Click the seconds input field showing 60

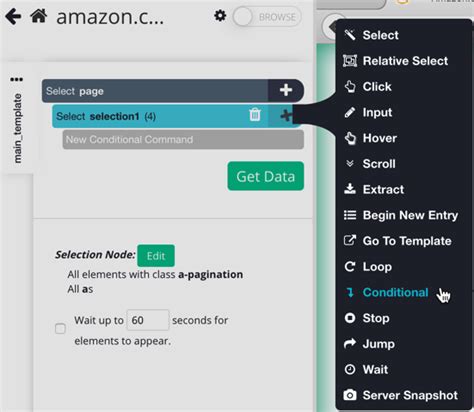(148, 320)
